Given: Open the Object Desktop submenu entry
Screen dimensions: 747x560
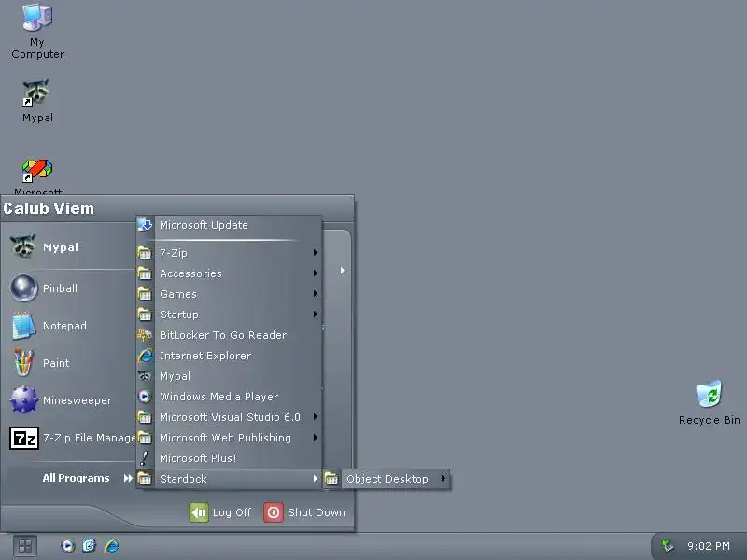Looking at the screenshot, I should coord(387,479).
